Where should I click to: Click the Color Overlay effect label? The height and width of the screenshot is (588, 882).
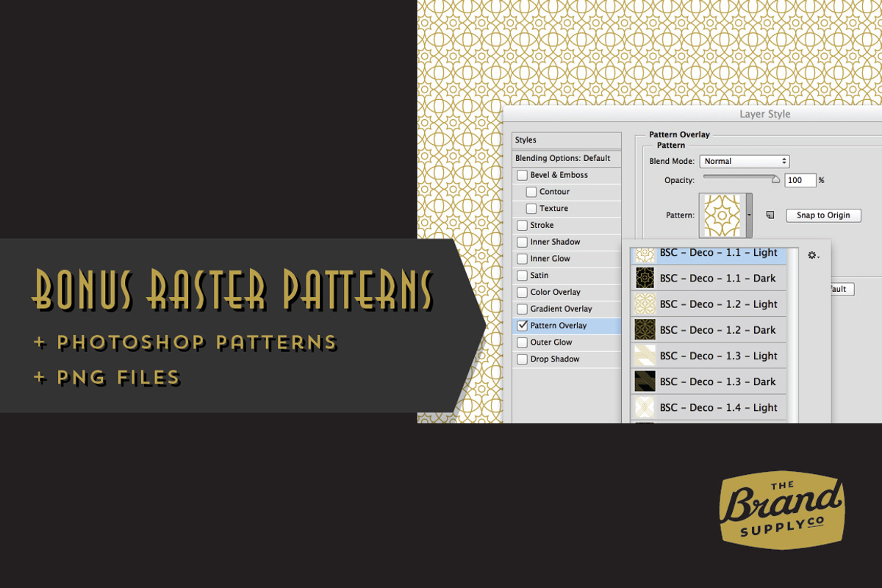click(x=556, y=293)
